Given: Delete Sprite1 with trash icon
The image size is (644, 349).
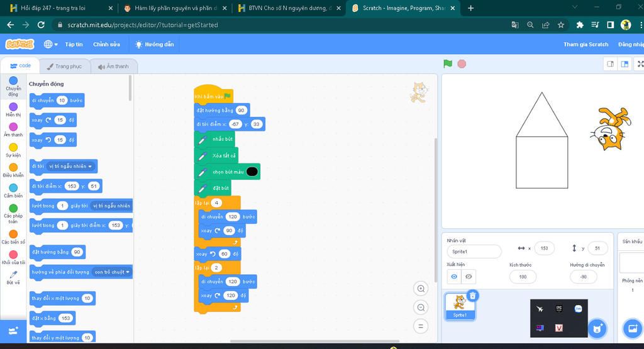Looking at the screenshot, I should click(473, 295).
